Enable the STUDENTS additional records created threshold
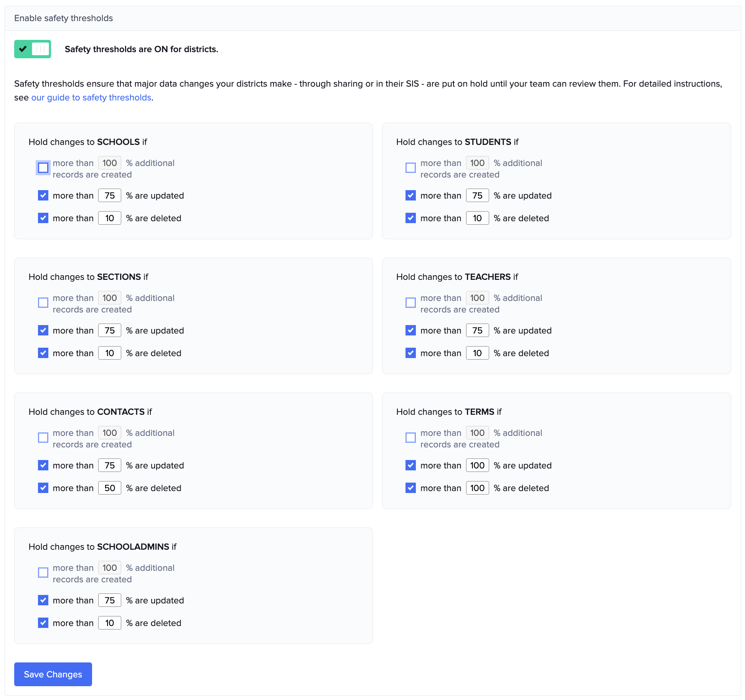This screenshot has height=700, width=745. pyautogui.click(x=410, y=168)
